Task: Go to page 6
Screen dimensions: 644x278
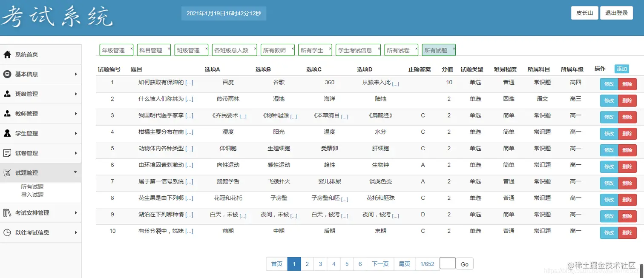Action: coord(360,264)
